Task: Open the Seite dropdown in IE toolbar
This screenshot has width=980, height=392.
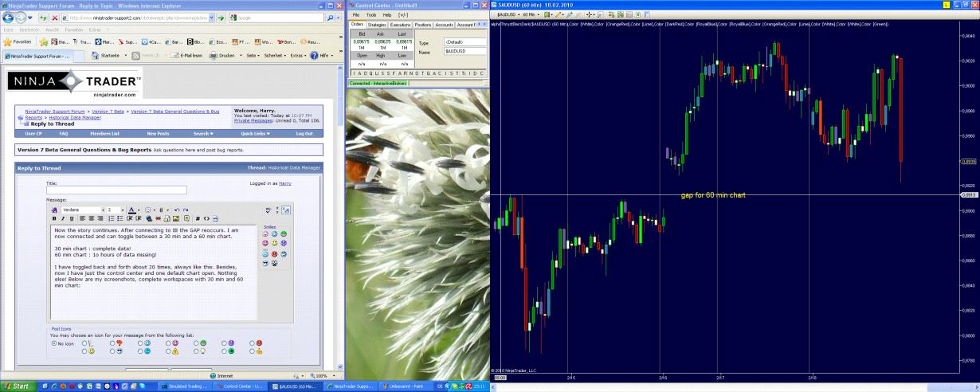Action: coord(253,56)
